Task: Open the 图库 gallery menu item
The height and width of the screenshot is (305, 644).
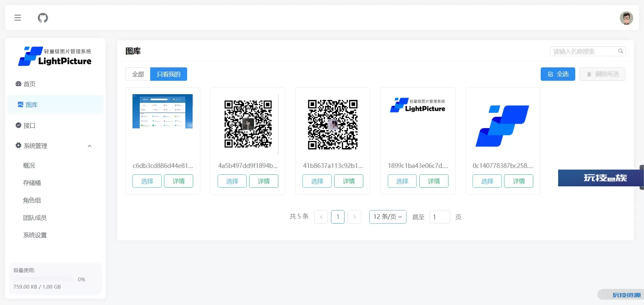Action: pyautogui.click(x=55, y=105)
